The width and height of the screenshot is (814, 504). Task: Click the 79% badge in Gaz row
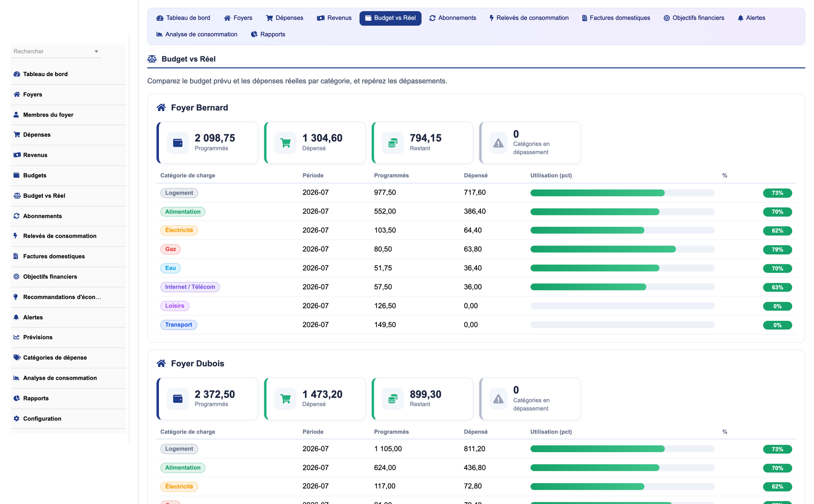point(777,250)
